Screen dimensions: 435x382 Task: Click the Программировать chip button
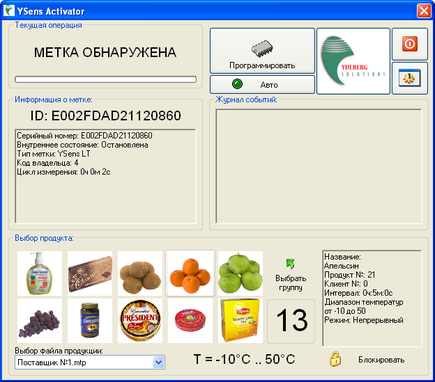click(x=262, y=51)
